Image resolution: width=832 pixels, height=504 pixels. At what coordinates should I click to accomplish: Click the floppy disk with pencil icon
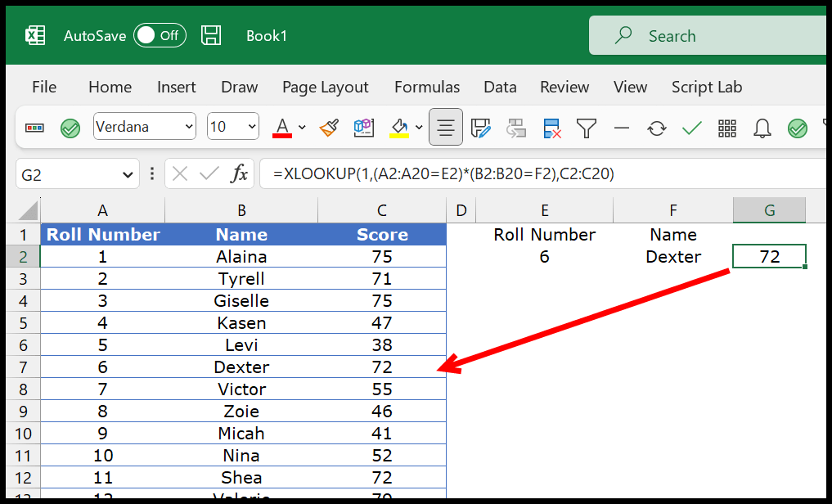[x=481, y=128]
